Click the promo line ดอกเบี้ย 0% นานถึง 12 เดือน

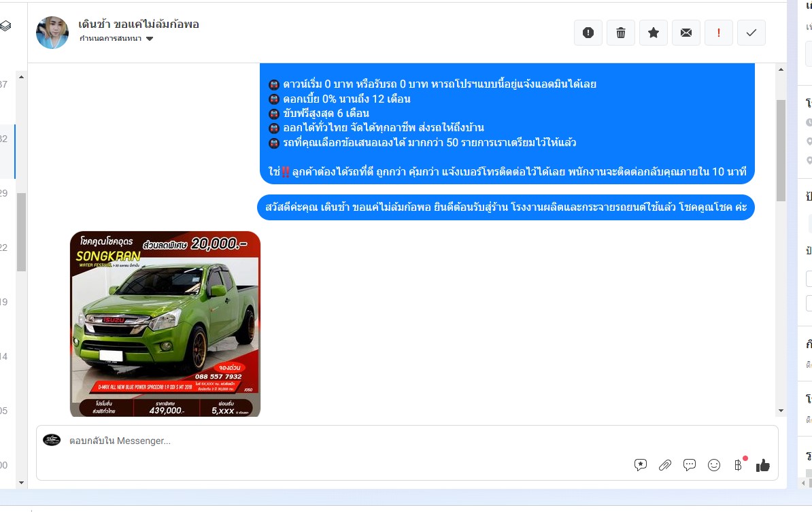coord(346,99)
